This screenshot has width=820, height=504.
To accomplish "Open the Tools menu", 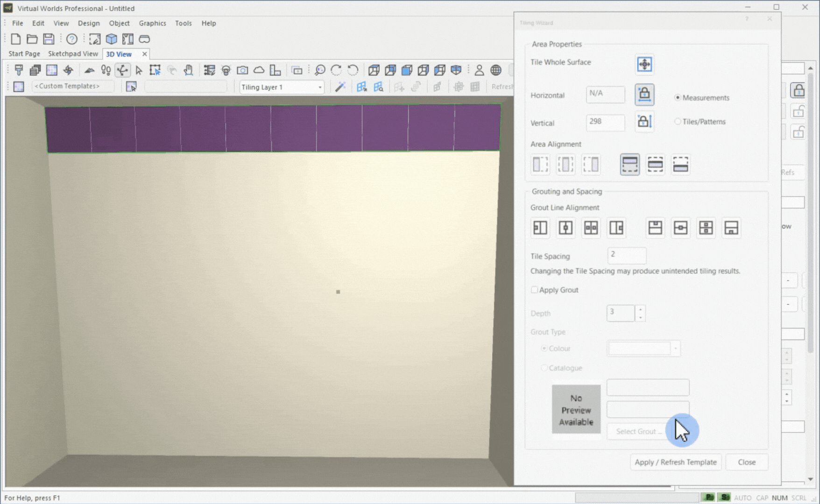I will (184, 23).
